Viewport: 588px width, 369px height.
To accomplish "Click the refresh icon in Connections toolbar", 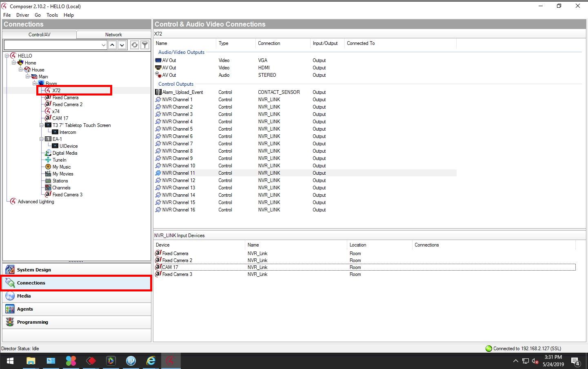I will [134, 45].
